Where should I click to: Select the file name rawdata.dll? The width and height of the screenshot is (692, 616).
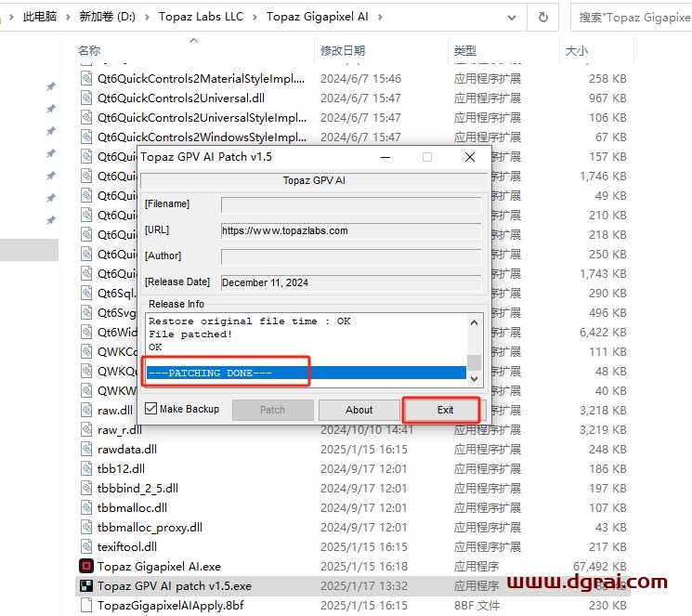(127, 449)
